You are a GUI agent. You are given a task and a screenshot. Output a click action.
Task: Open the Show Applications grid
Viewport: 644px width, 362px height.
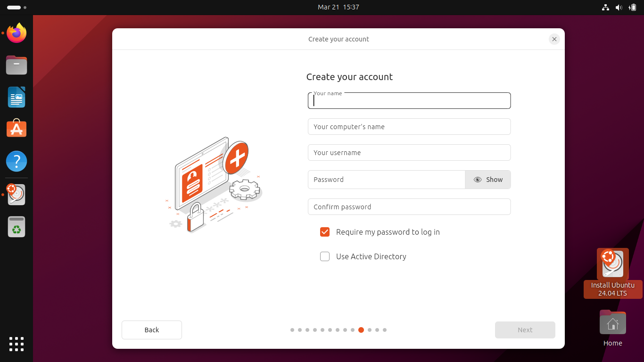pos(17,344)
